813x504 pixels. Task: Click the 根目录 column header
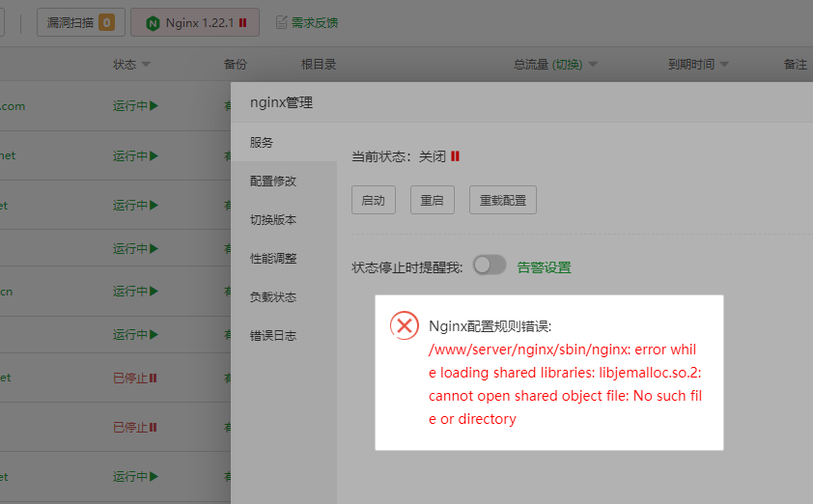[x=319, y=65]
